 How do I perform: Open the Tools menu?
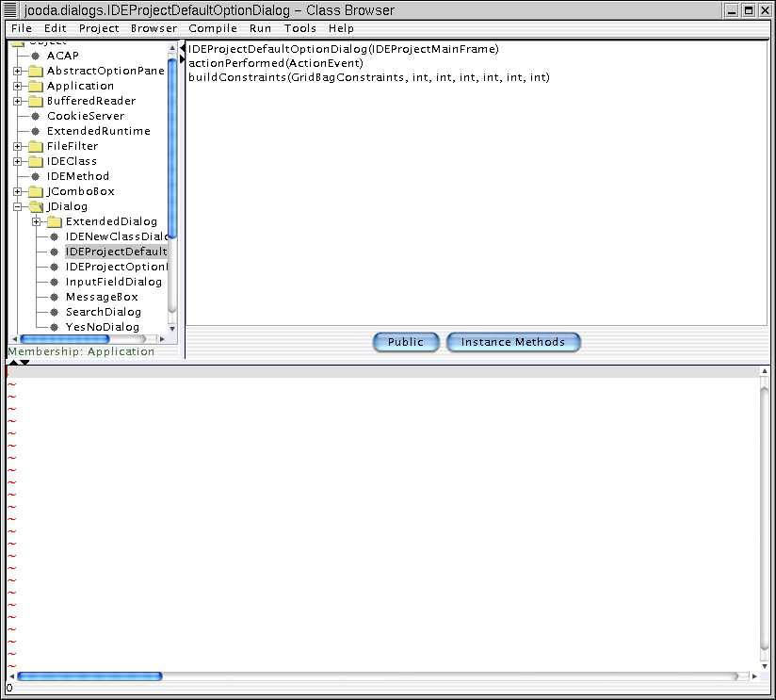click(x=299, y=28)
